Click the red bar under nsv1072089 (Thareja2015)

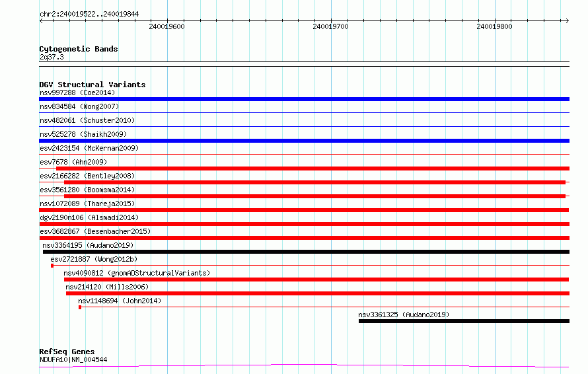(x=304, y=210)
